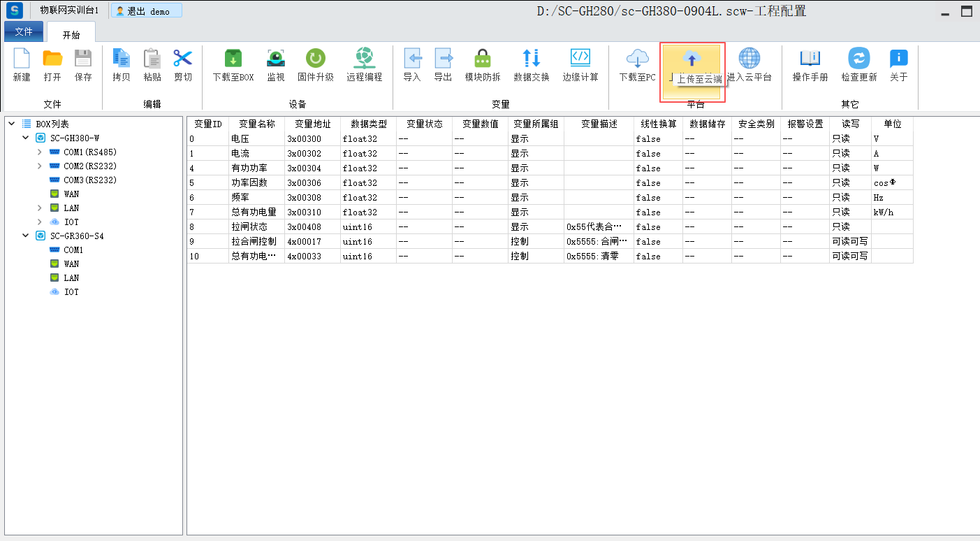
Task: Expand the LAN node under SC-GH380-W
Action: 40,208
